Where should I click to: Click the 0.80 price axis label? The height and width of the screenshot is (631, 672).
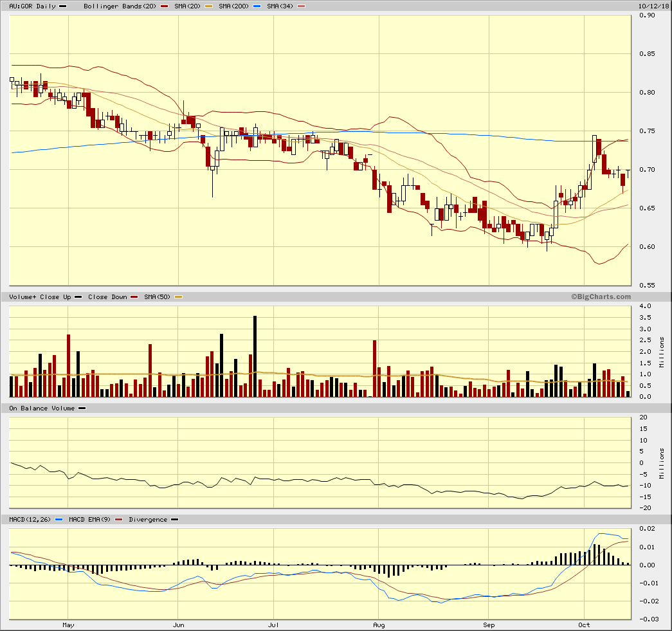647,92
